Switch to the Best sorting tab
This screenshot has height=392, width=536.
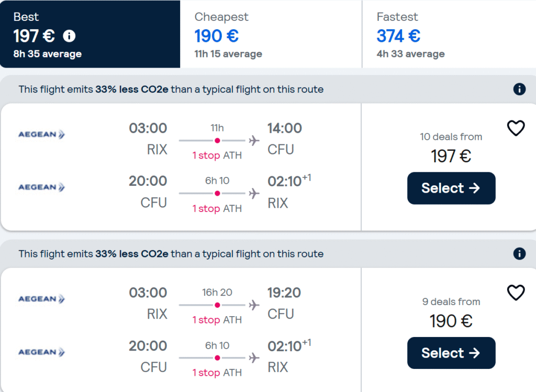pyautogui.click(x=90, y=34)
